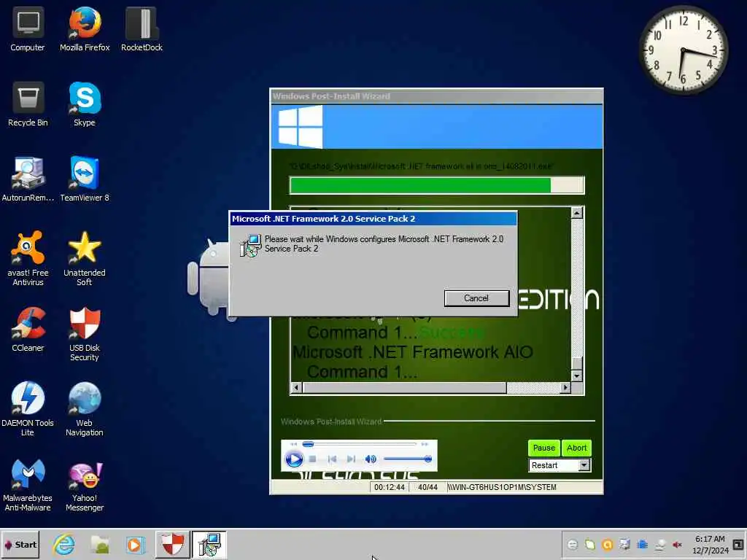Click the media player seek bar
This screenshot has height=560, width=747.
click(x=360, y=444)
